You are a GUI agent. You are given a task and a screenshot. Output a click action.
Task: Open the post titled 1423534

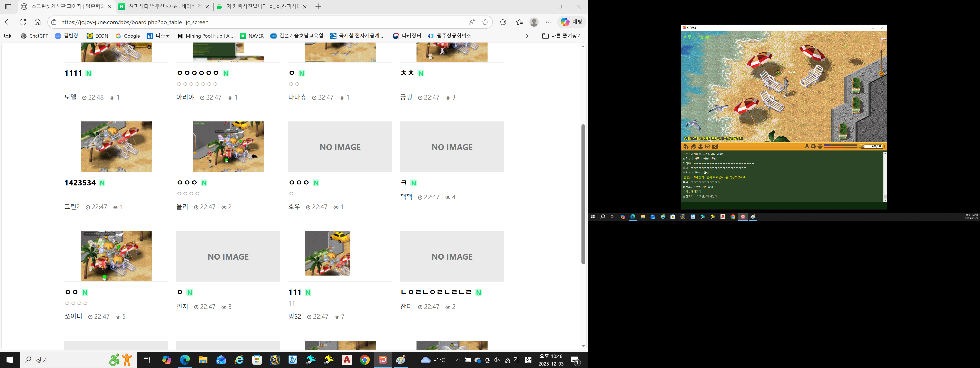point(80,183)
